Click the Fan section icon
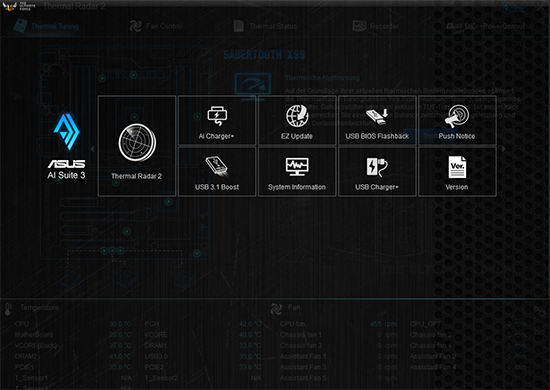Image resolution: width=550 pixels, height=390 pixels. (x=276, y=309)
